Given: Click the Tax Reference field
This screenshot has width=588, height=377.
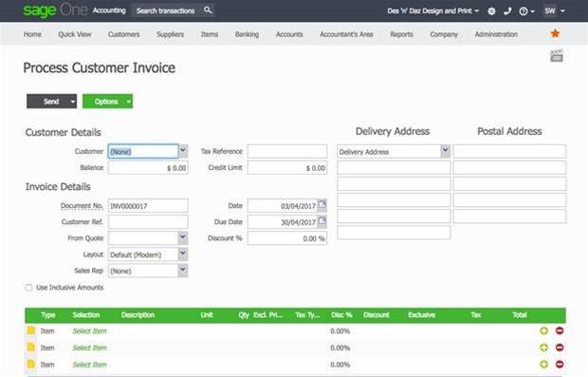Looking at the screenshot, I should point(287,151).
